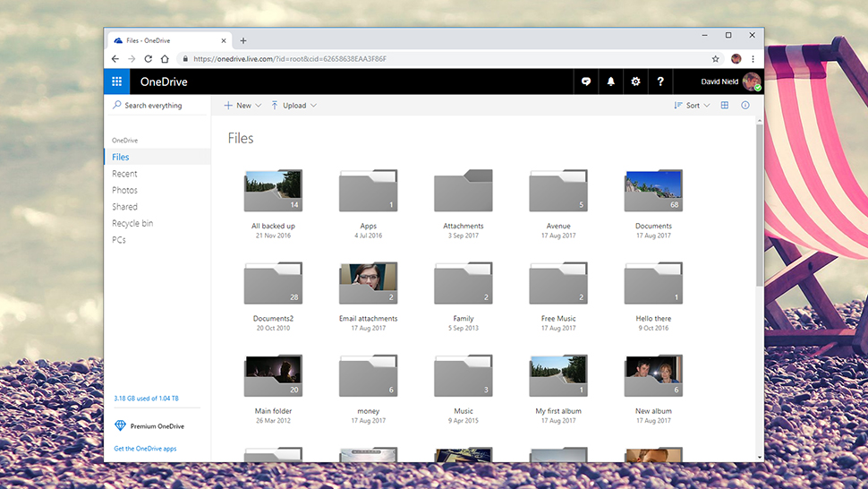Open the New album folder
The image size is (868, 489).
(653, 375)
